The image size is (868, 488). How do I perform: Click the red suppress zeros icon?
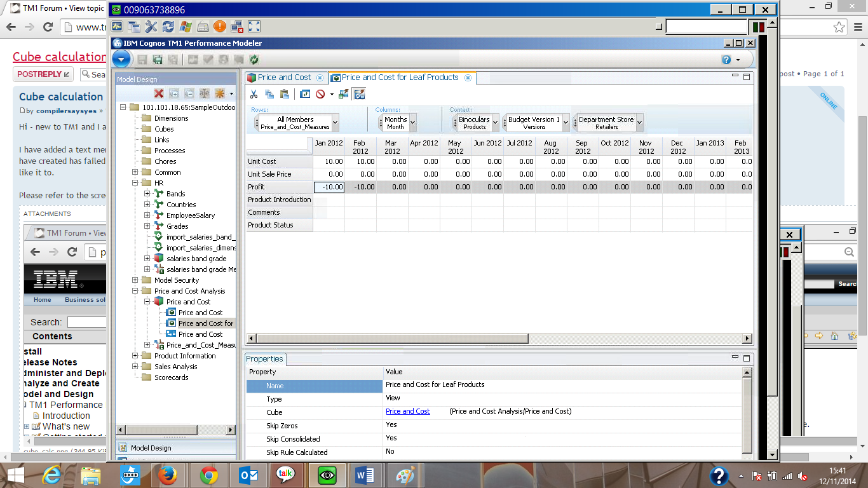pyautogui.click(x=321, y=94)
